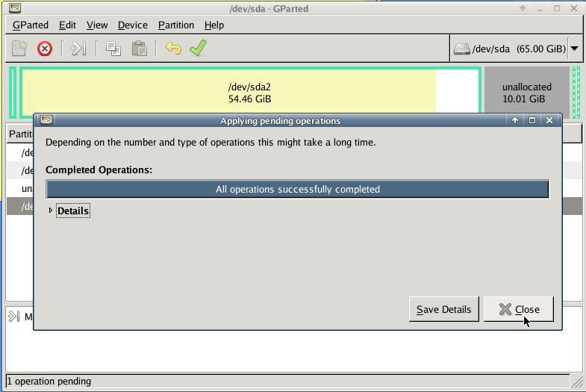586x392 pixels.
Task: Click the Paste partition clipboard icon
Action: pos(139,49)
